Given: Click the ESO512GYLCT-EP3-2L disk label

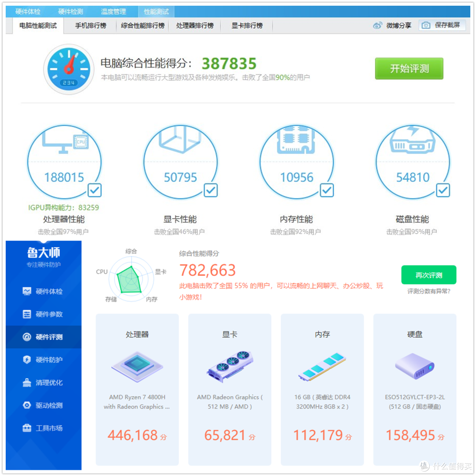Looking at the screenshot, I should (415, 402).
